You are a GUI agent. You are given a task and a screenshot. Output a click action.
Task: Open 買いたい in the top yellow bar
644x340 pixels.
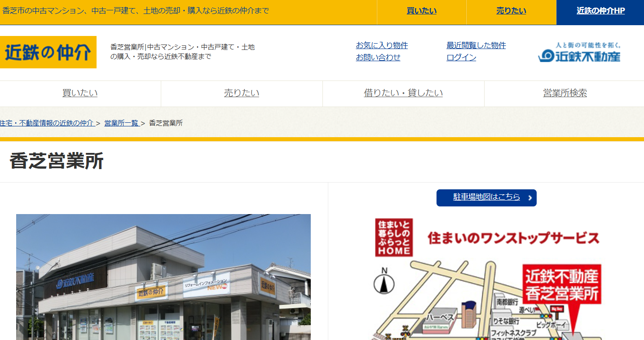[x=421, y=11]
